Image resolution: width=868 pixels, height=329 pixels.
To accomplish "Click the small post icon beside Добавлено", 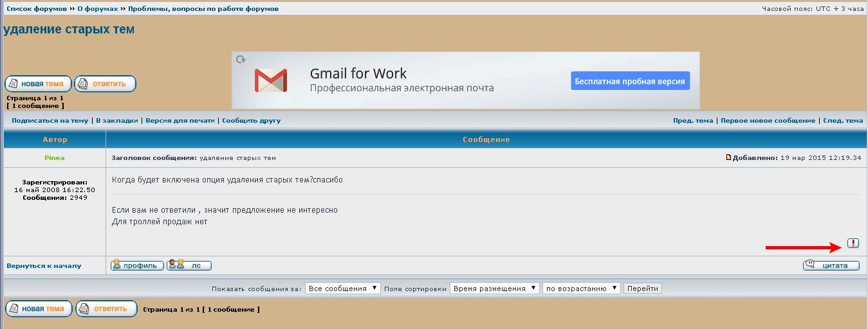I will click(x=728, y=157).
